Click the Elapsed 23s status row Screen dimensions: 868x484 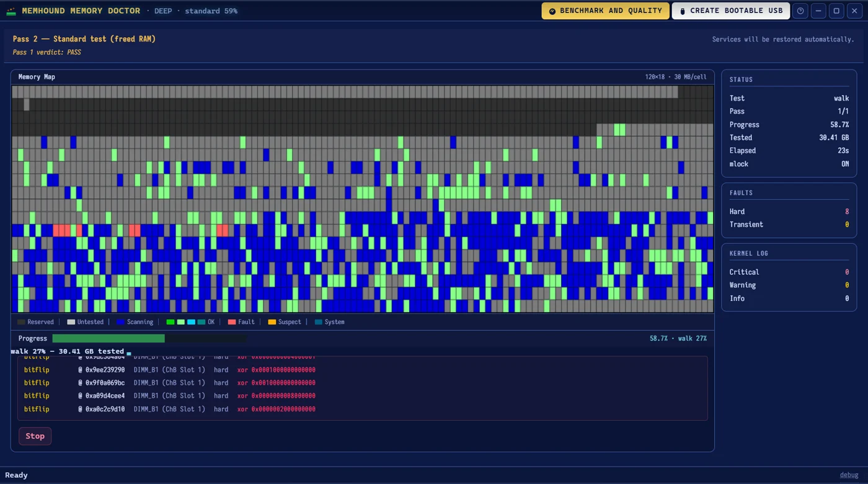click(789, 151)
